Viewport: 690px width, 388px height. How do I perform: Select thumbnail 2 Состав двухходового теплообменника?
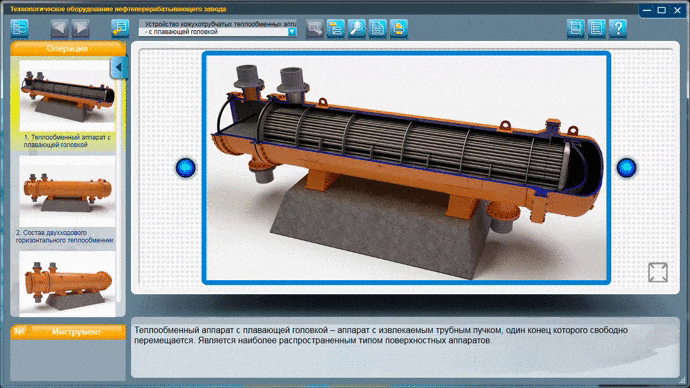(x=67, y=200)
